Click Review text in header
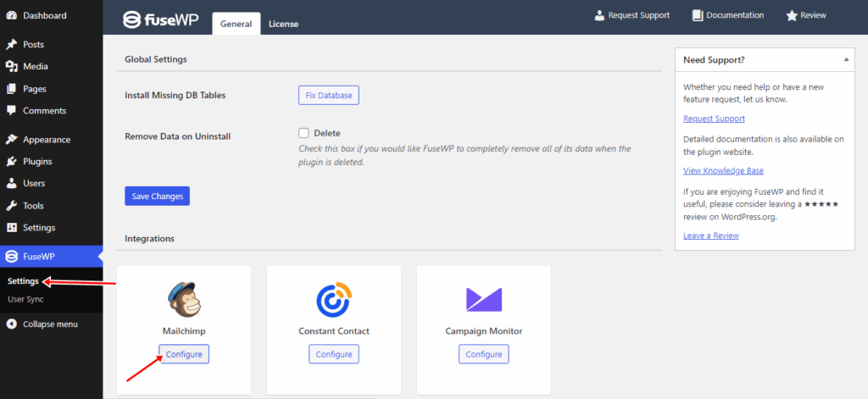The height and width of the screenshot is (399, 868). (813, 15)
